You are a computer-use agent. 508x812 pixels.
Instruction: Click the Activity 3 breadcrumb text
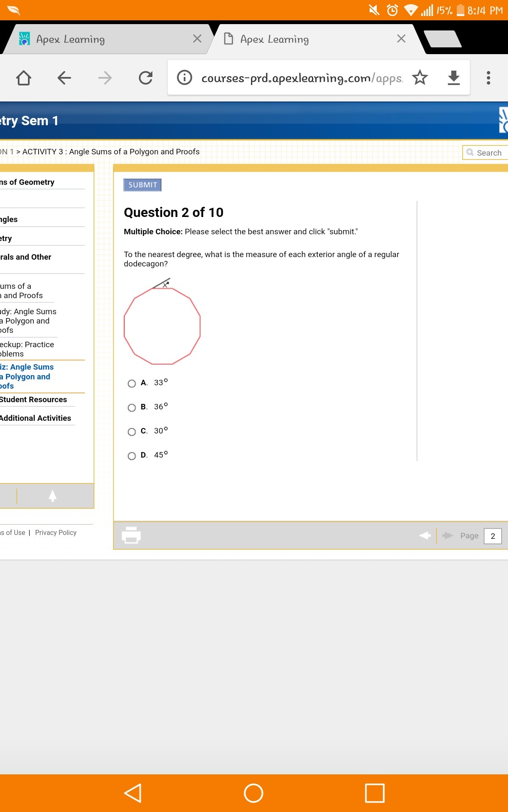(111, 152)
